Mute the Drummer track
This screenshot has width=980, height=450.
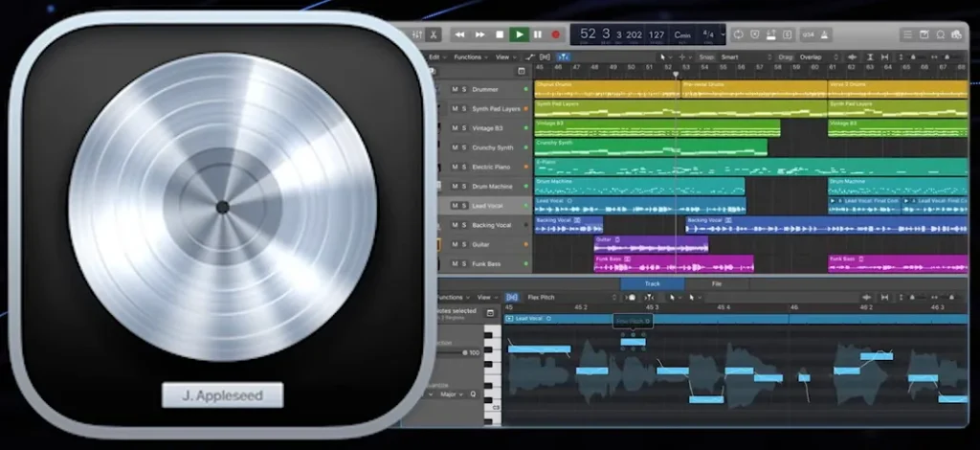click(455, 89)
